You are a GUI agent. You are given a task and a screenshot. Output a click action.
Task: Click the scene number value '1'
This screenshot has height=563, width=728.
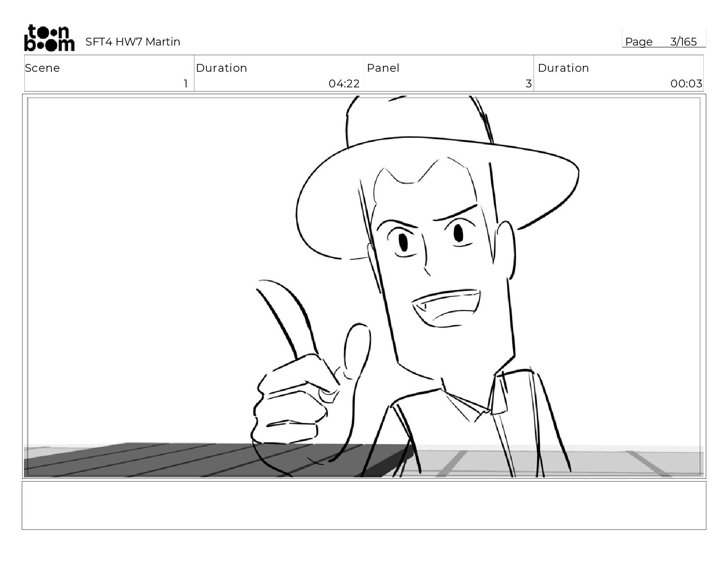tap(186, 84)
